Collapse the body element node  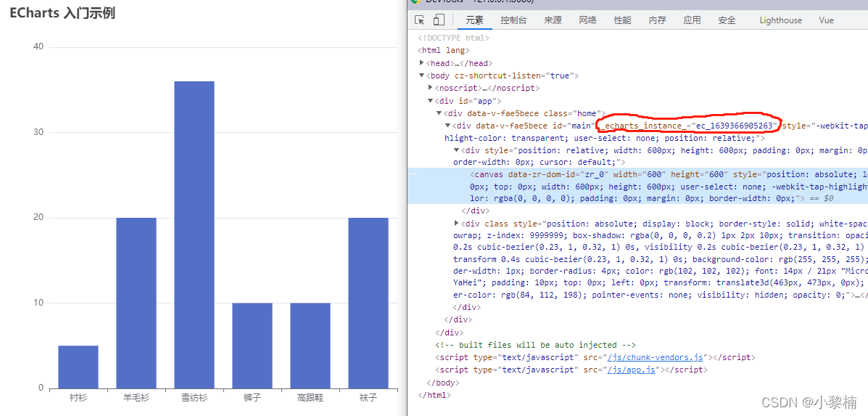coord(422,76)
